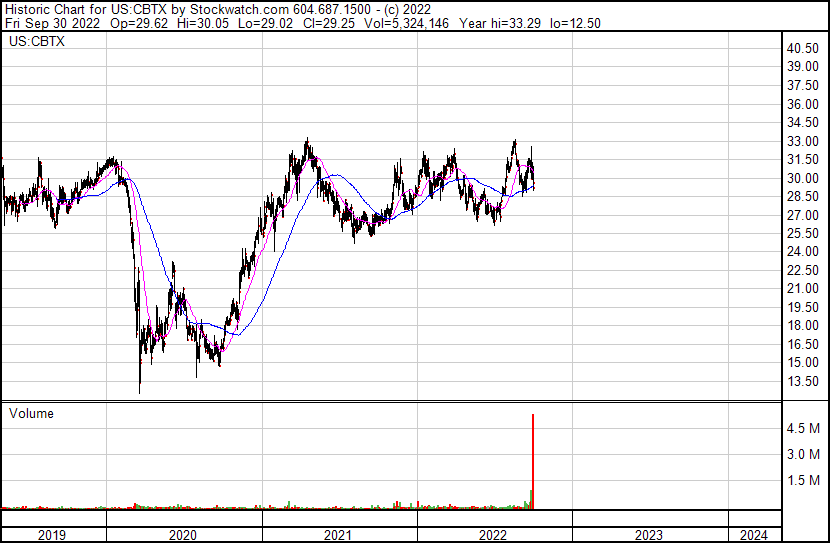This screenshot has width=830, height=543.
Task: Click the 2023 year label
Action: (x=648, y=535)
